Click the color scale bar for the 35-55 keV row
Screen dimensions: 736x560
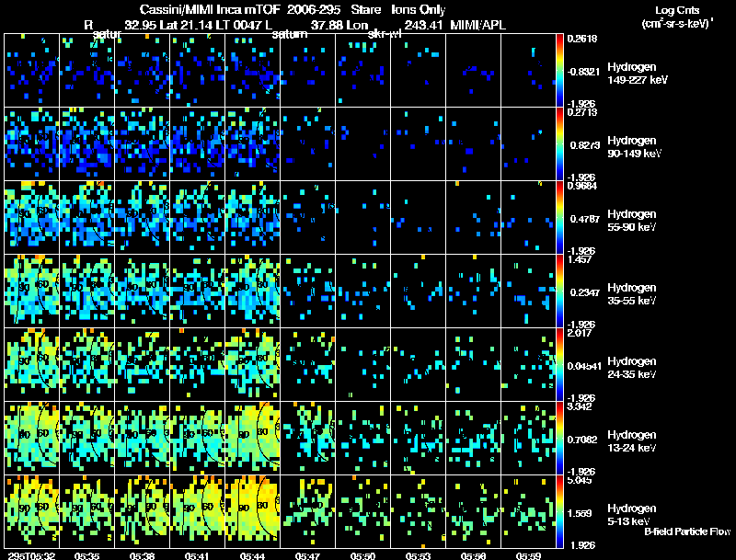click(559, 291)
